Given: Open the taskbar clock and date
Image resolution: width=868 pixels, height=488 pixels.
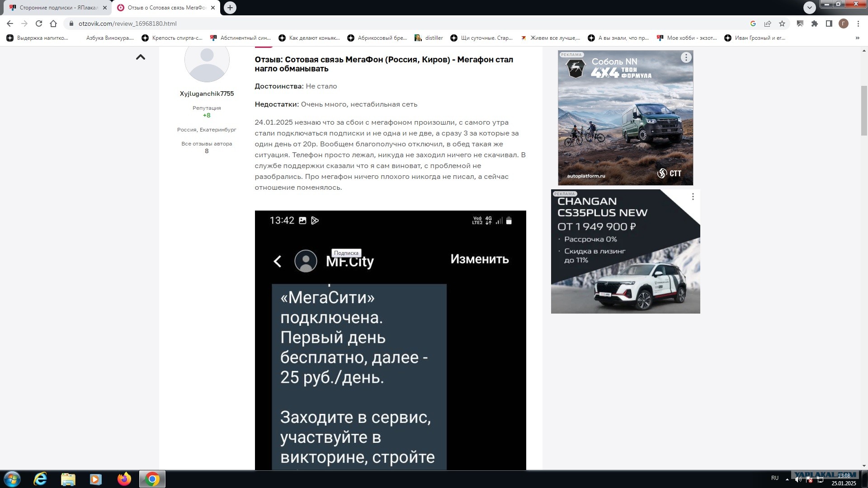Looking at the screenshot, I should tap(844, 479).
